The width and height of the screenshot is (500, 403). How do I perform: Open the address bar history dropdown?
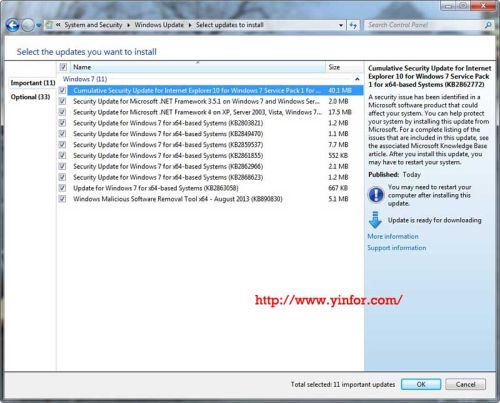341,25
